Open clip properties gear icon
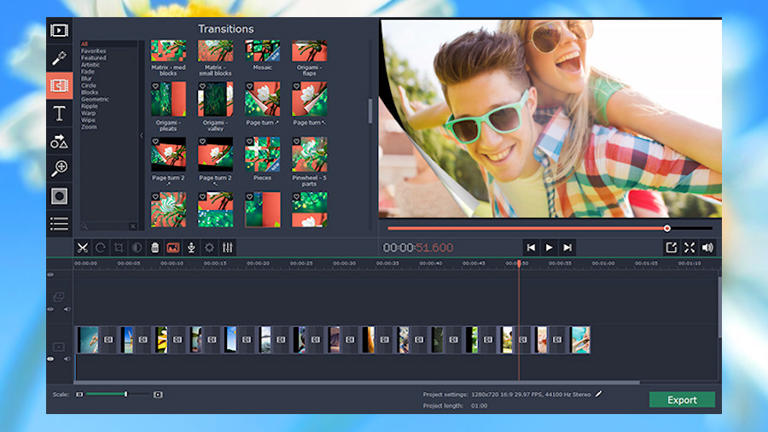 click(209, 248)
